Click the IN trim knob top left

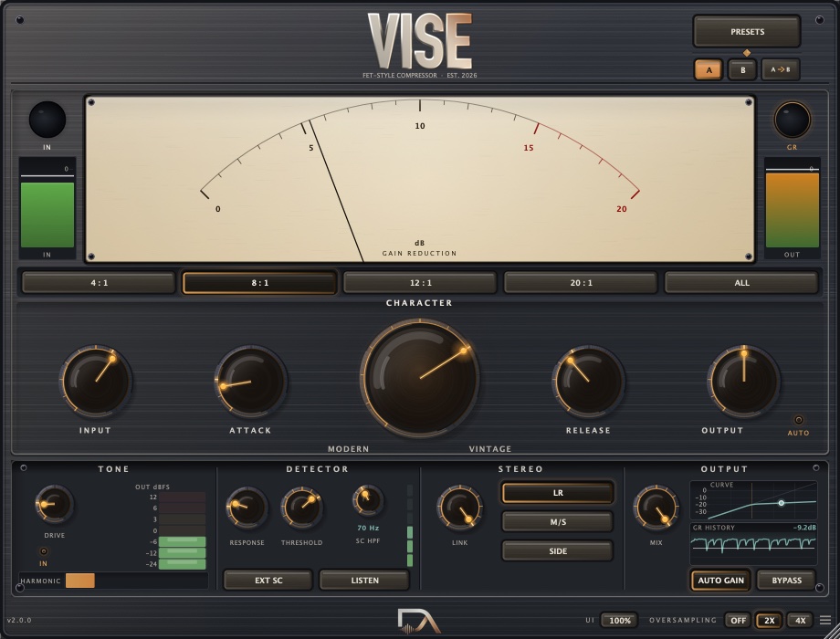(x=47, y=120)
